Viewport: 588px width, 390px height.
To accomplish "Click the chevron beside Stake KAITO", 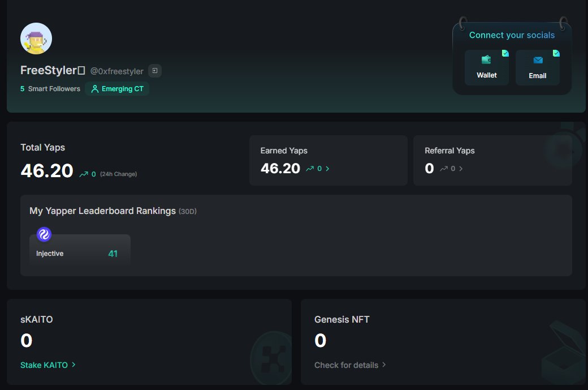I will click(x=73, y=365).
